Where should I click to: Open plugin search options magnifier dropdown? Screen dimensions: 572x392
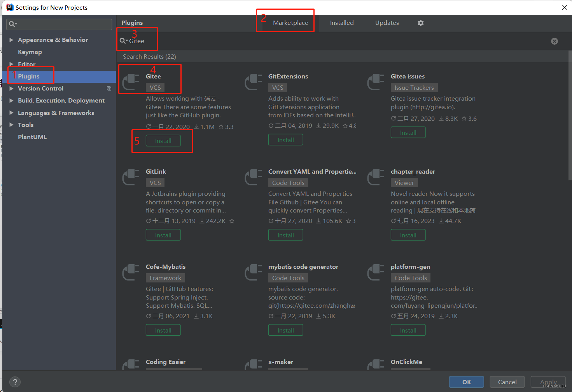pos(124,41)
